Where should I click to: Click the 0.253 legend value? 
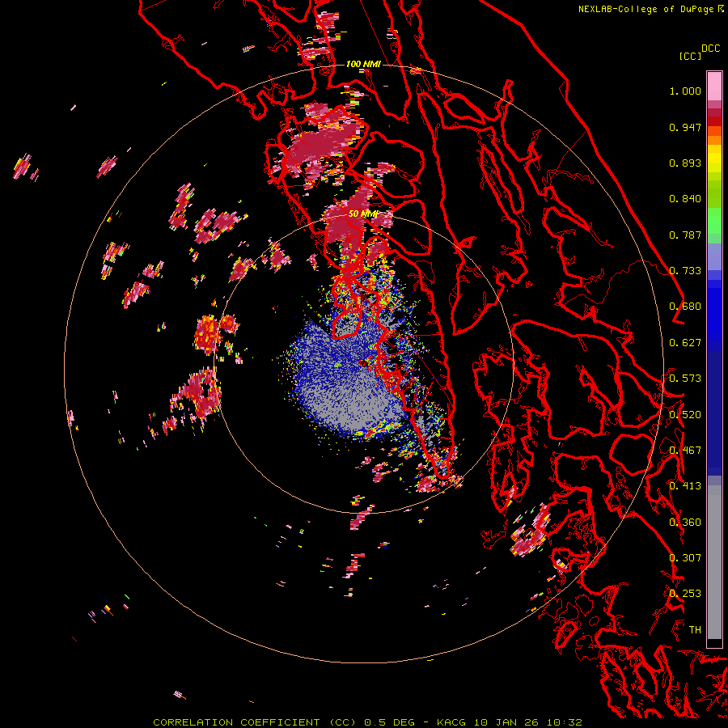[x=685, y=594]
